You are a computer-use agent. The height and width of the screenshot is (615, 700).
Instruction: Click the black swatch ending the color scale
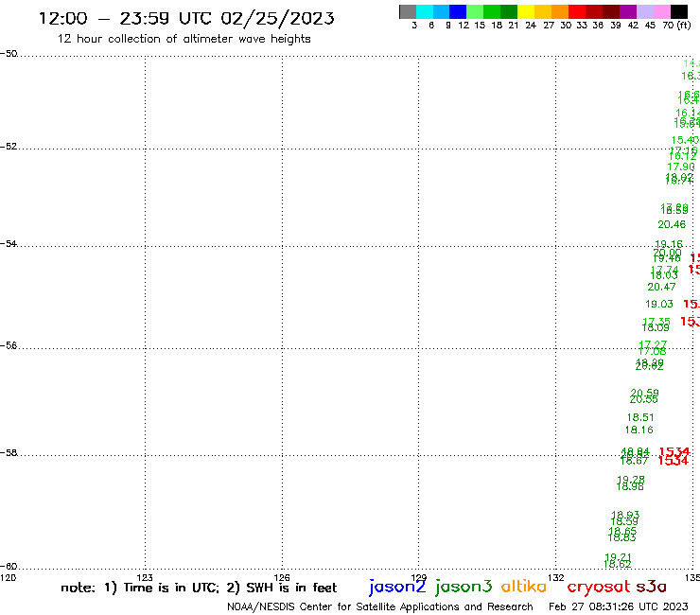[x=679, y=11]
